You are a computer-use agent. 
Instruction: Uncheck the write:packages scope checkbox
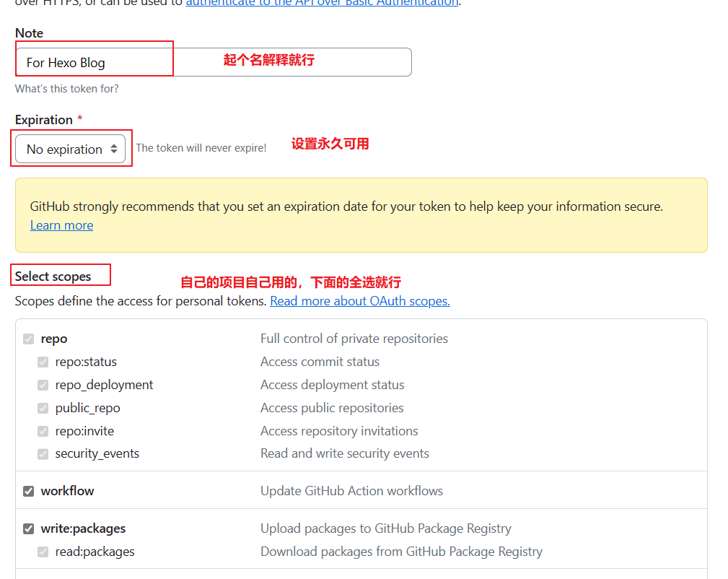[x=29, y=528]
